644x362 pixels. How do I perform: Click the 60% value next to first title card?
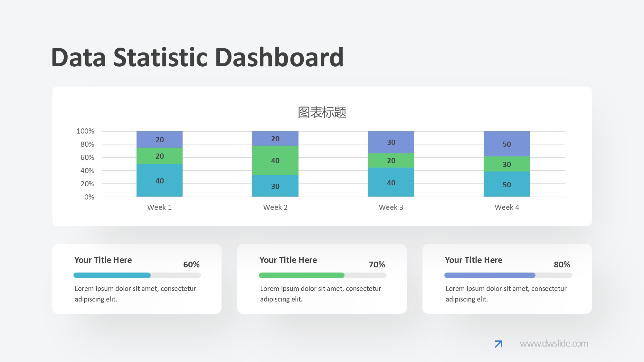[x=191, y=265]
